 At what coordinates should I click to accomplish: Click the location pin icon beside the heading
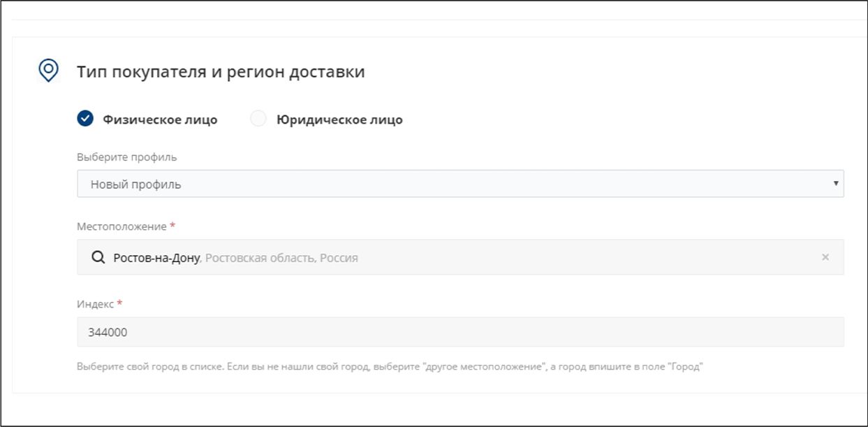(47, 71)
